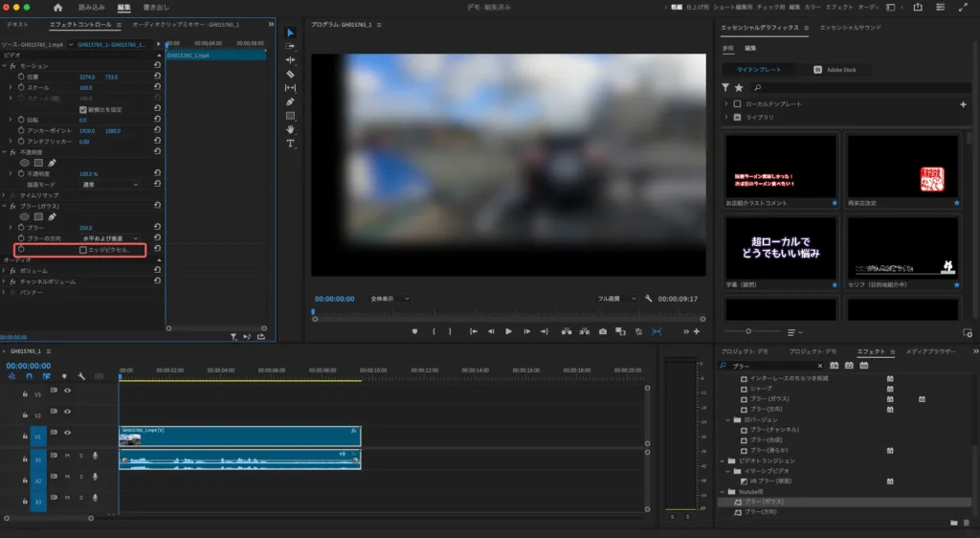Screen dimensions: 980x538
Task: Reset the ブラー (ガウス) effect with reset arrow
Action: point(157,207)
